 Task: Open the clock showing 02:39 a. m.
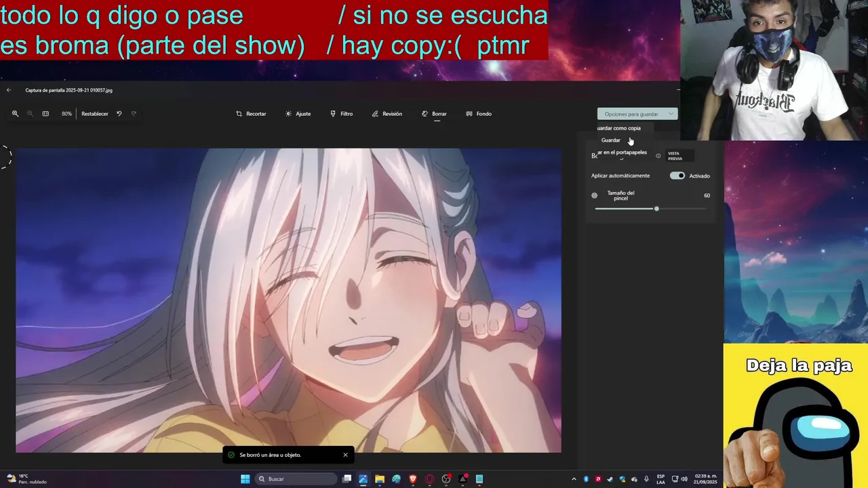pos(705,479)
